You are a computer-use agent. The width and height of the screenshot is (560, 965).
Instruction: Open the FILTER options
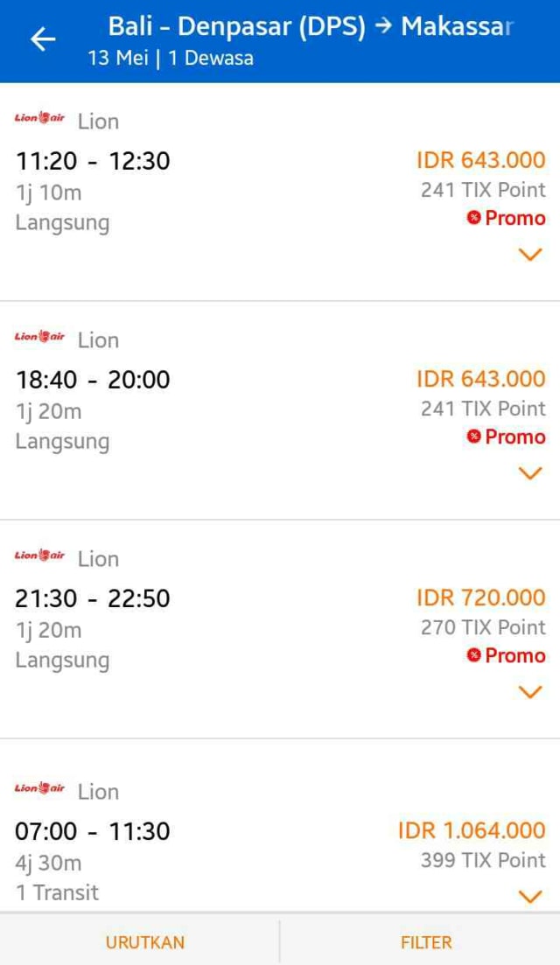(425, 942)
